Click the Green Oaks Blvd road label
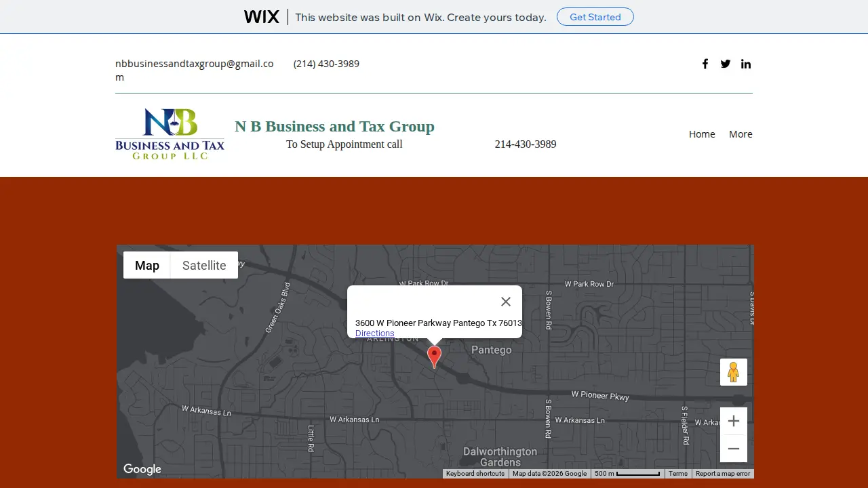868x488 pixels. click(x=277, y=307)
